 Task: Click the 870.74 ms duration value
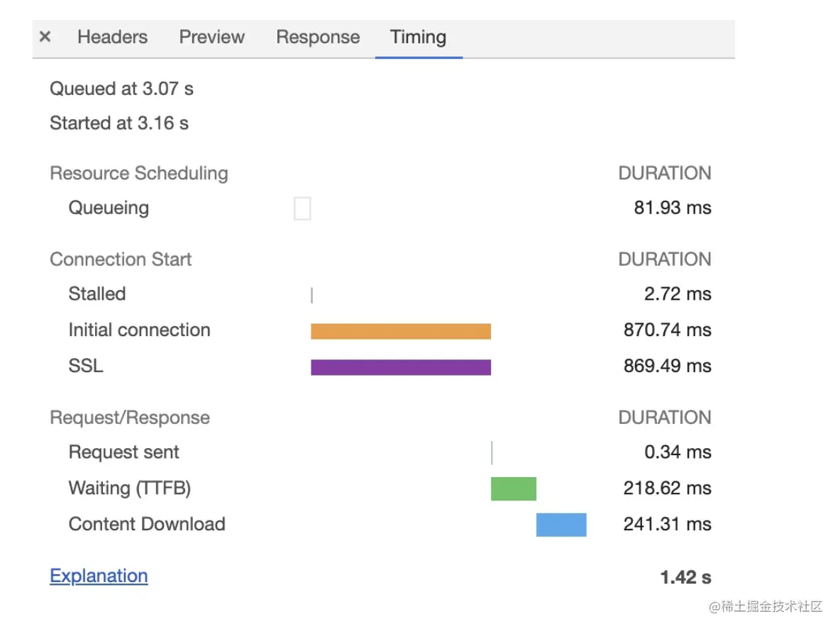[x=667, y=330]
